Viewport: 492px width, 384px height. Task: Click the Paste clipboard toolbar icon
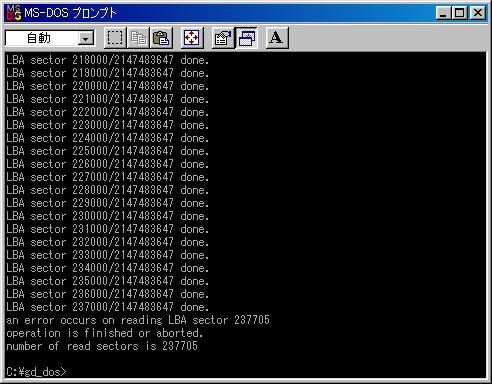tap(162, 38)
